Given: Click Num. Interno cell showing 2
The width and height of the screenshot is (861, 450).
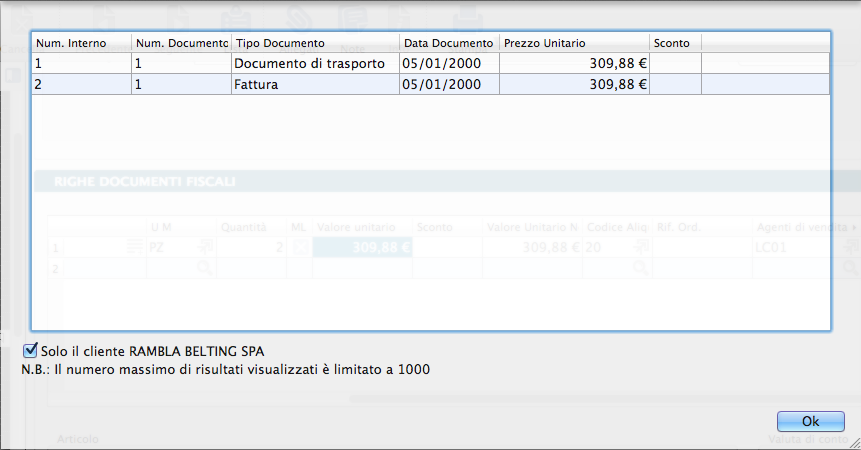Looking at the screenshot, I should [x=81, y=85].
